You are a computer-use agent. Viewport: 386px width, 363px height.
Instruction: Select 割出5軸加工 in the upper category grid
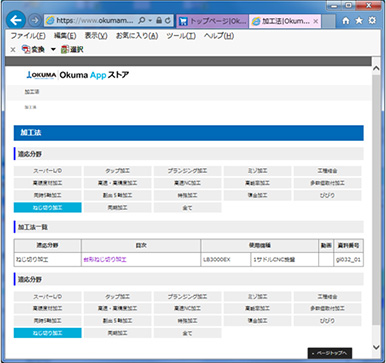[x=117, y=195]
